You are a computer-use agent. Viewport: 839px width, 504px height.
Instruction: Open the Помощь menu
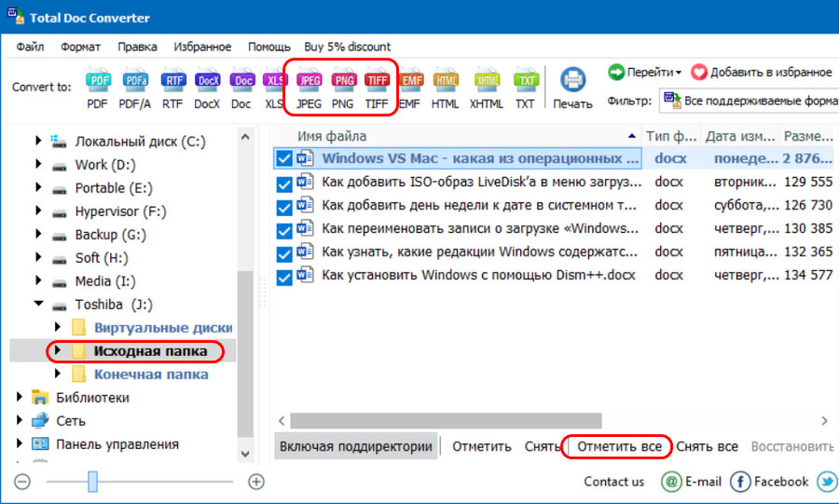tap(268, 47)
